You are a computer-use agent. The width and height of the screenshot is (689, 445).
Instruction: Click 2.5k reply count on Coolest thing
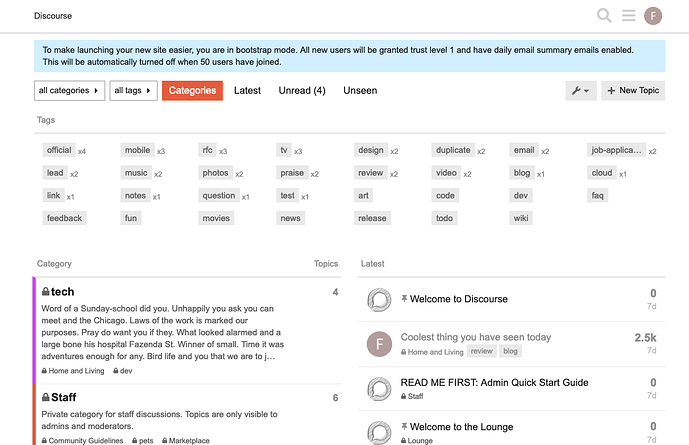click(x=645, y=337)
